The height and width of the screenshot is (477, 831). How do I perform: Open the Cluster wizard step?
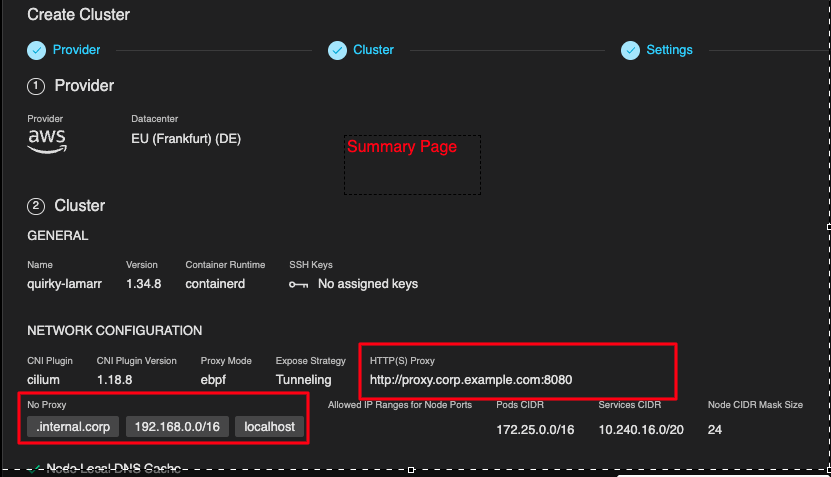coord(373,50)
